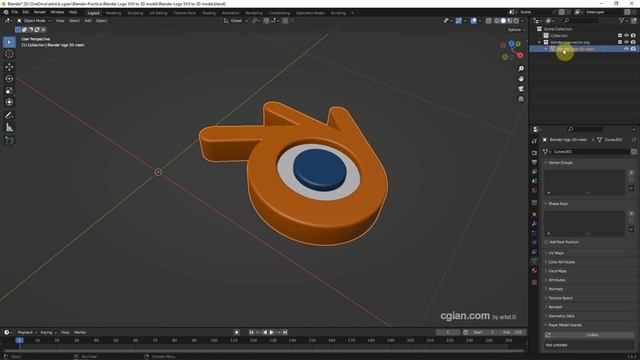This screenshot has width=640, height=360.
Task: Open the Render properties tab
Action: coord(534,153)
